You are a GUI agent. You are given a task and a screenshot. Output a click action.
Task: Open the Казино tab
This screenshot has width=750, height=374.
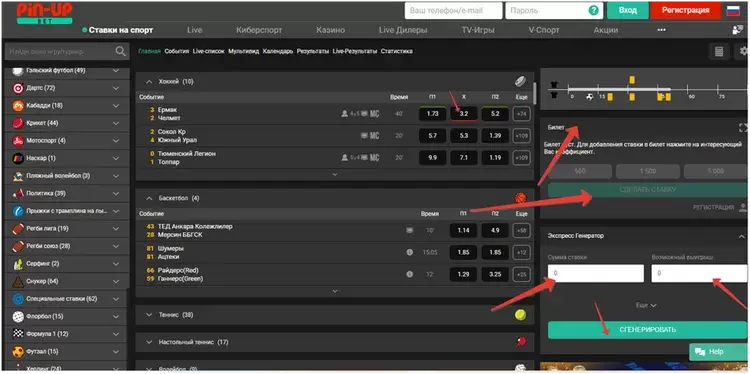click(330, 30)
